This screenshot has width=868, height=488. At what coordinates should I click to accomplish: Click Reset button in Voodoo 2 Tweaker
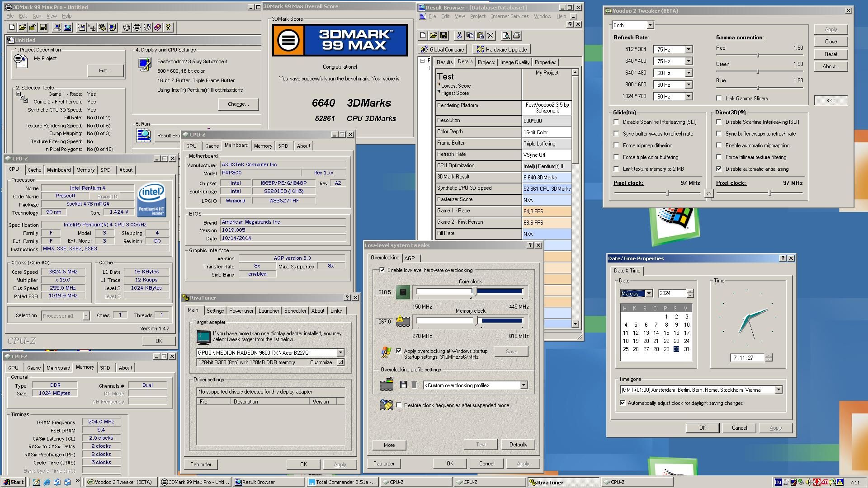click(830, 54)
